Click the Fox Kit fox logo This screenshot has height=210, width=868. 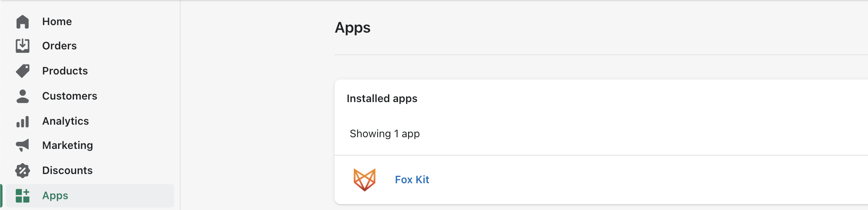click(x=365, y=179)
